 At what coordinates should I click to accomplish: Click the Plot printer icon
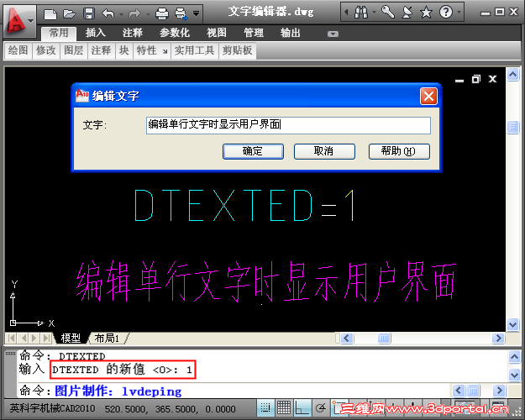(162, 13)
